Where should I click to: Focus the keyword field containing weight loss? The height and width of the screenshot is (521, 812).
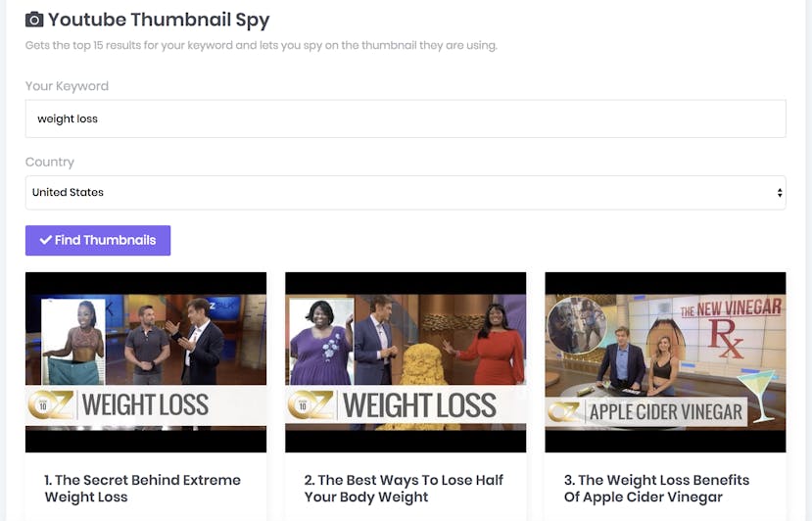coord(406,118)
